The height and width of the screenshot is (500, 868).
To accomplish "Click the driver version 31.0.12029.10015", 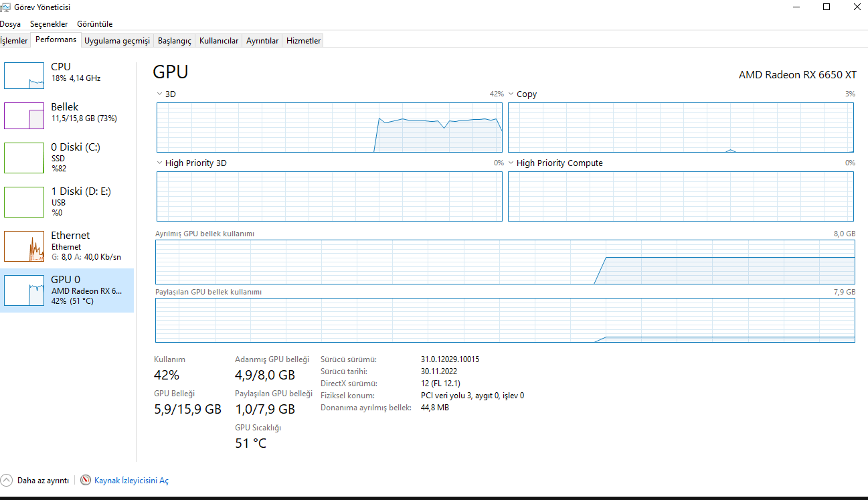I will (450, 359).
